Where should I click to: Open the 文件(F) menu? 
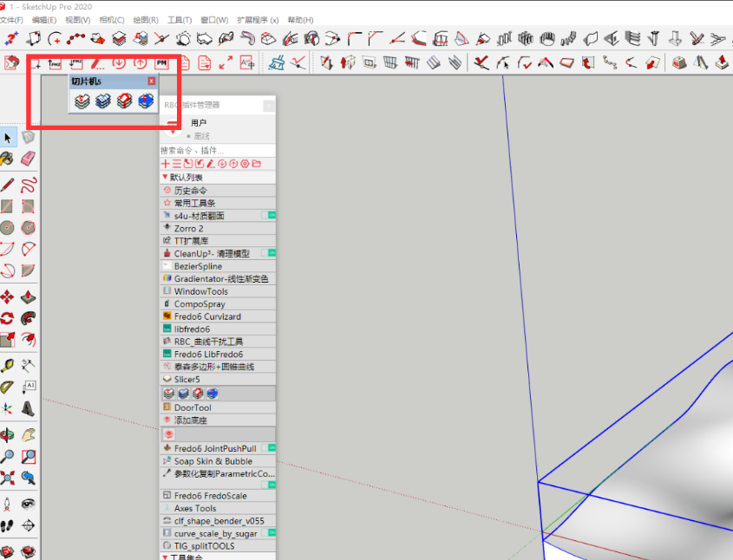11,20
